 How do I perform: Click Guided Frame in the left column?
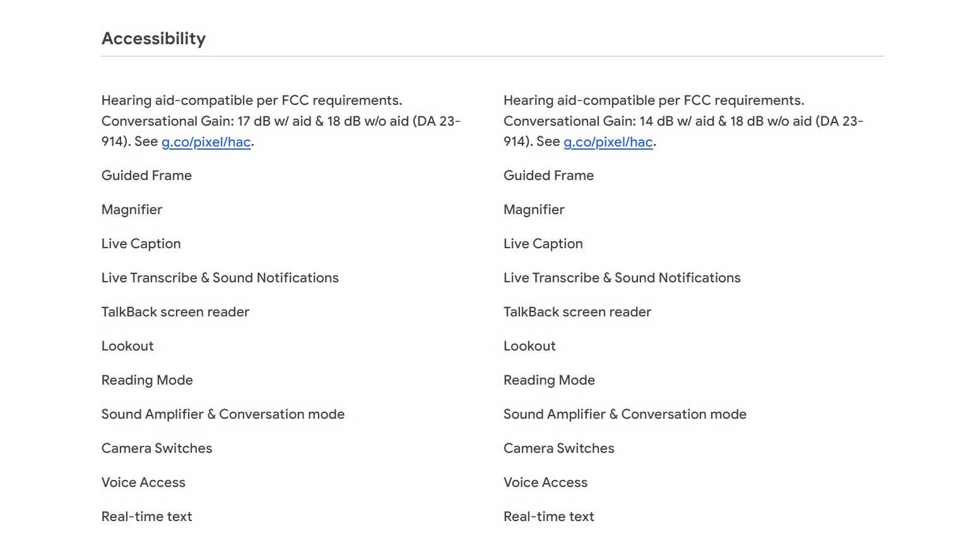[146, 176]
